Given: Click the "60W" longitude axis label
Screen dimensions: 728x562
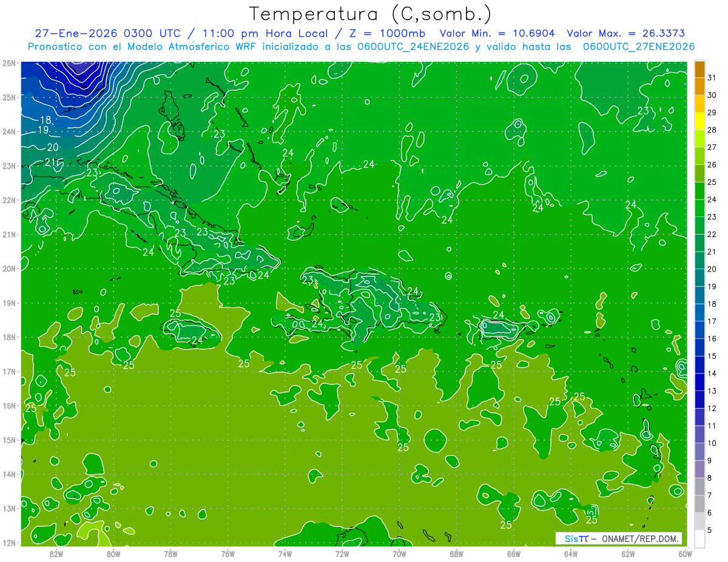Looking at the screenshot, I should [684, 553].
